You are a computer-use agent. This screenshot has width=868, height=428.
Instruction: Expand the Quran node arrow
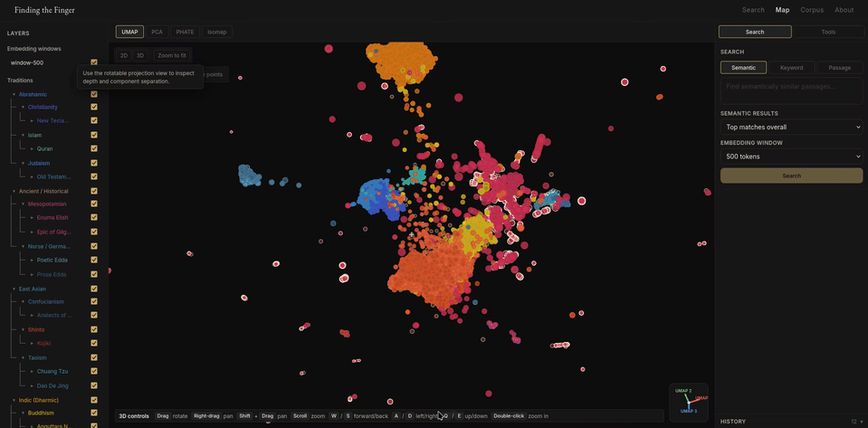coord(32,148)
